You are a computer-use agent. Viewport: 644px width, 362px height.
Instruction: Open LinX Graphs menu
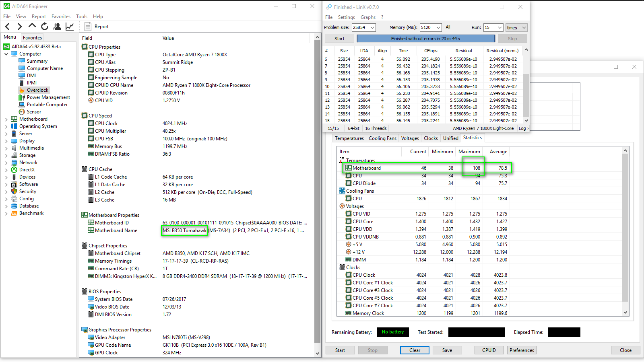[x=368, y=17]
